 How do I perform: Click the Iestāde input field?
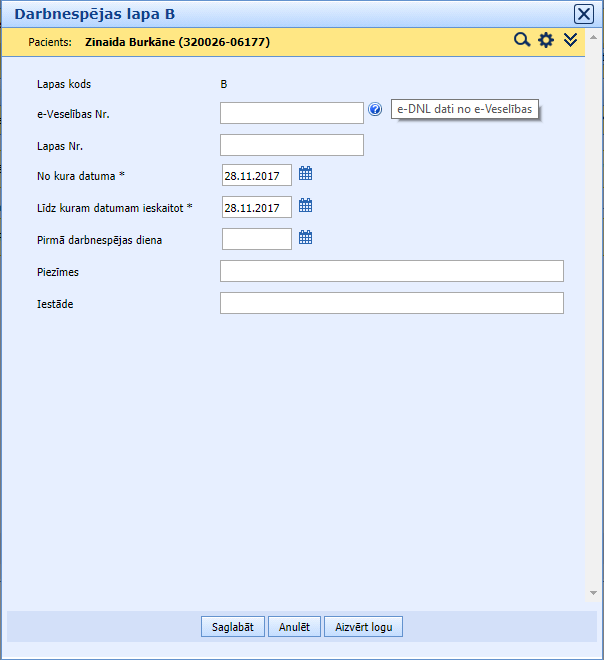tap(391, 303)
